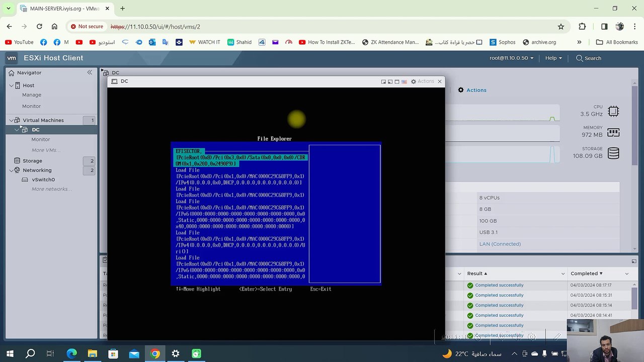Click the Networking icon in Navigator
The image size is (644, 362).
point(18,170)
